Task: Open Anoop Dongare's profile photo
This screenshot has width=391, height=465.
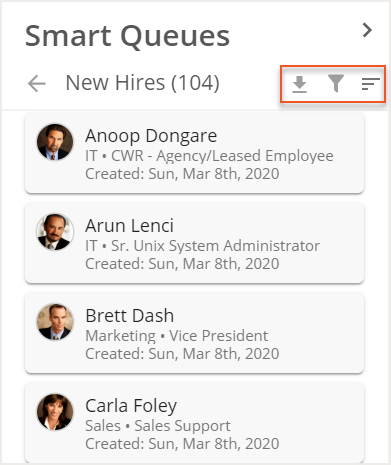Action: pyautogui.click(x=55, y=142)
